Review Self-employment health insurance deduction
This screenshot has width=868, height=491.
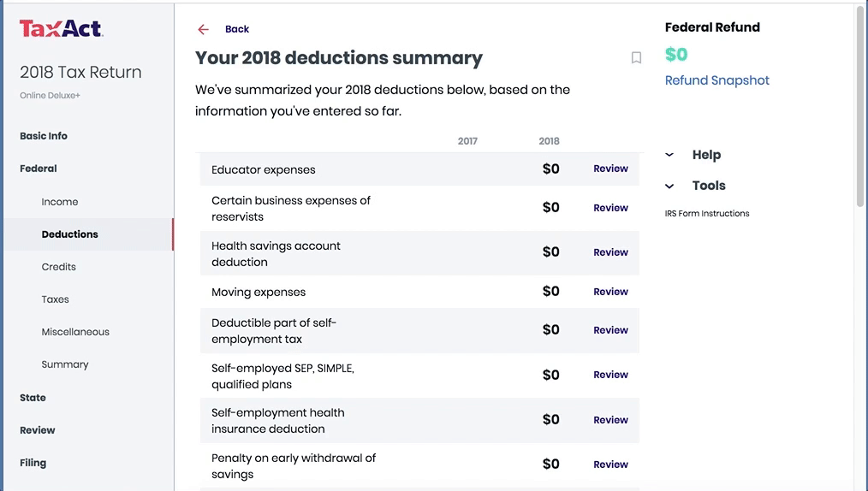coord(610,420)
